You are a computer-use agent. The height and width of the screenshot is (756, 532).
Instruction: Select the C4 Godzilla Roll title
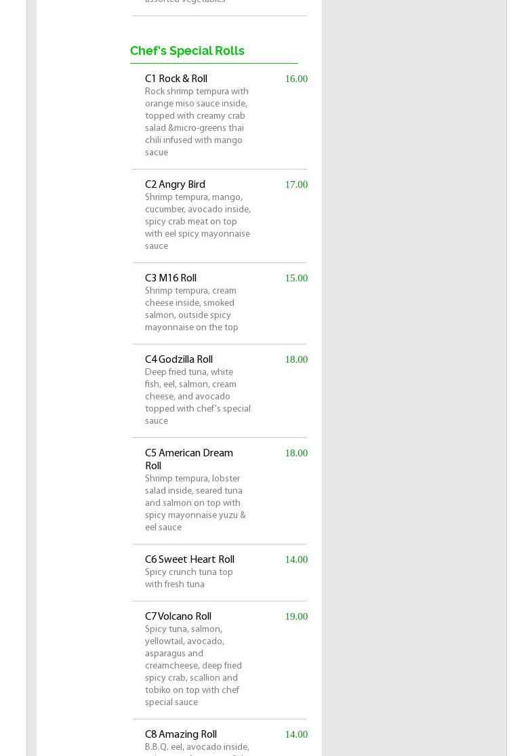pyautogui.click(x=179, y=359)
